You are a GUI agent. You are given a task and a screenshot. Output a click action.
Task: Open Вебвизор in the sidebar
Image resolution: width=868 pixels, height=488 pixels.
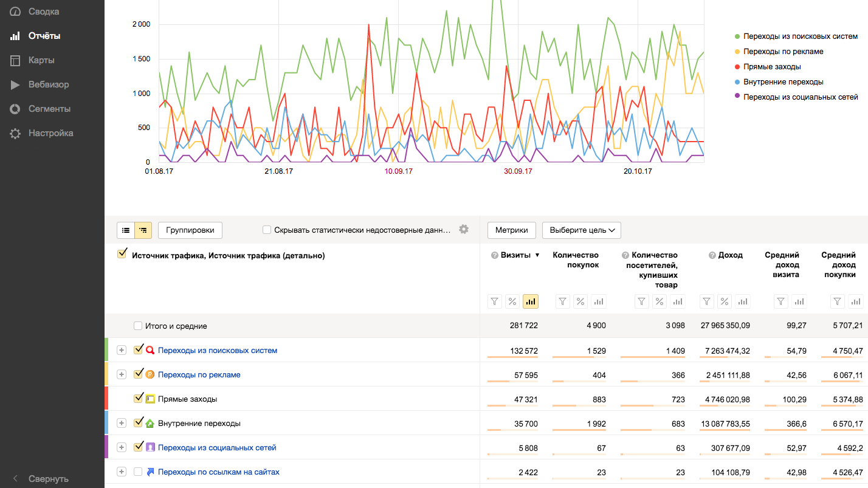(x=49, y=84)
